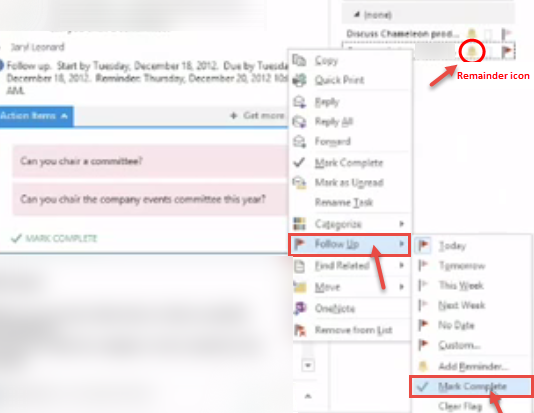Click the Get more button
This screenshot has width=534, height=413.
pos(258,116)
